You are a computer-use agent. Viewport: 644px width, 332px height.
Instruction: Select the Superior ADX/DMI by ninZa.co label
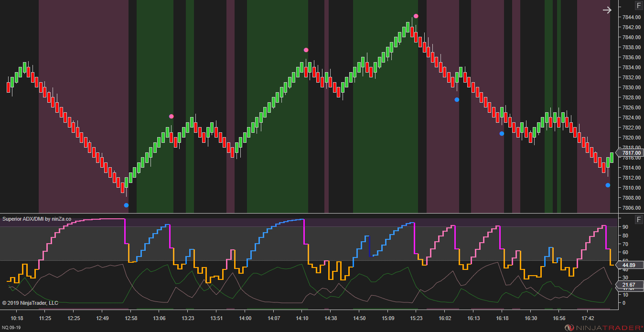pos(37,219)
